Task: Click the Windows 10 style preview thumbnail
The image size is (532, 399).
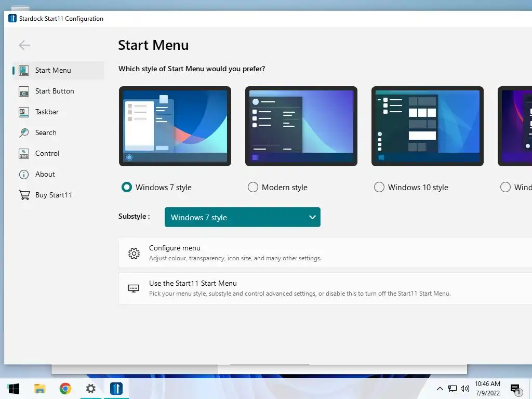Action: click(x=428, y=126)
